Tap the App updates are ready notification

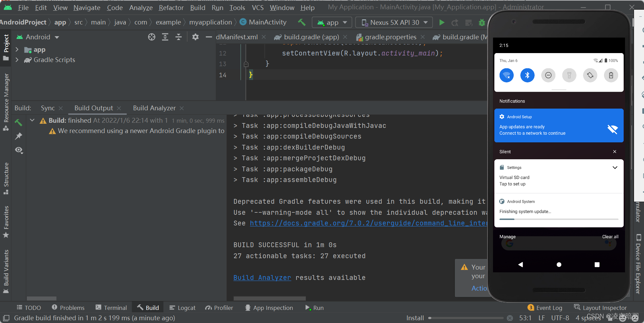[x=559, y=125]
